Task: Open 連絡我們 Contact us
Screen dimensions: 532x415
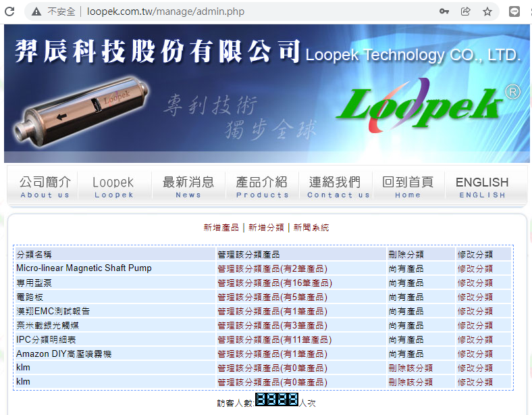Action: pos(338,187)
